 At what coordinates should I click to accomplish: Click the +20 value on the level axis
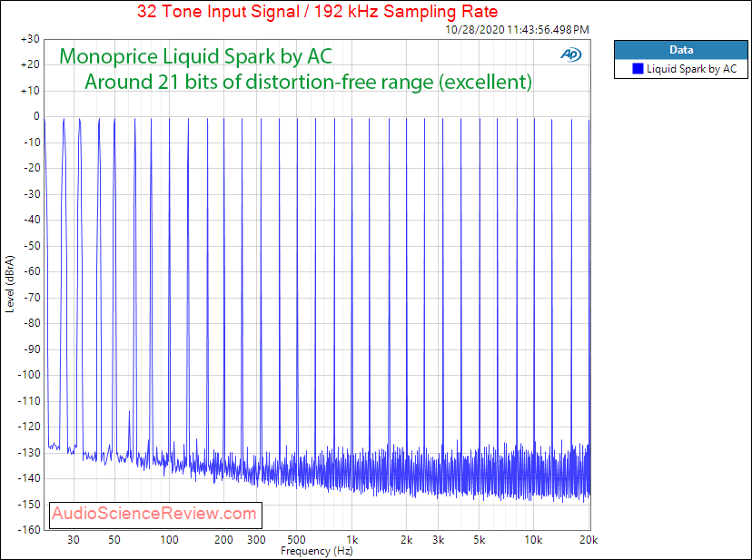[x=30, y=65]
